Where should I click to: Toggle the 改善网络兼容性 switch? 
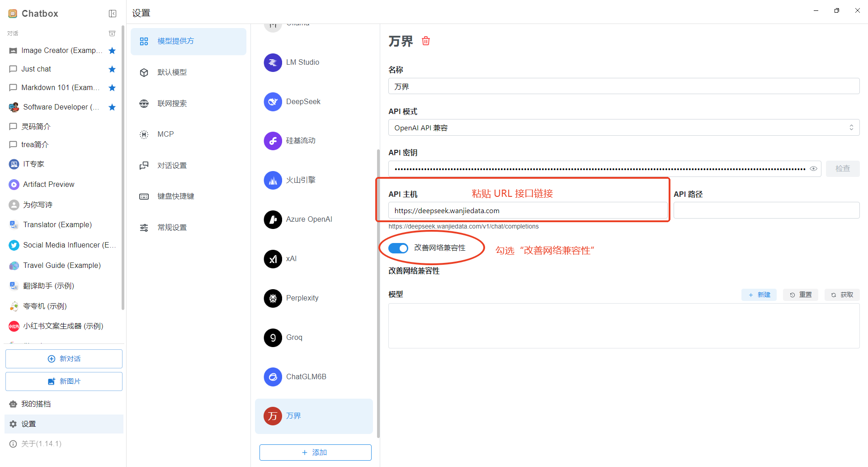click(x=398, y=248)
